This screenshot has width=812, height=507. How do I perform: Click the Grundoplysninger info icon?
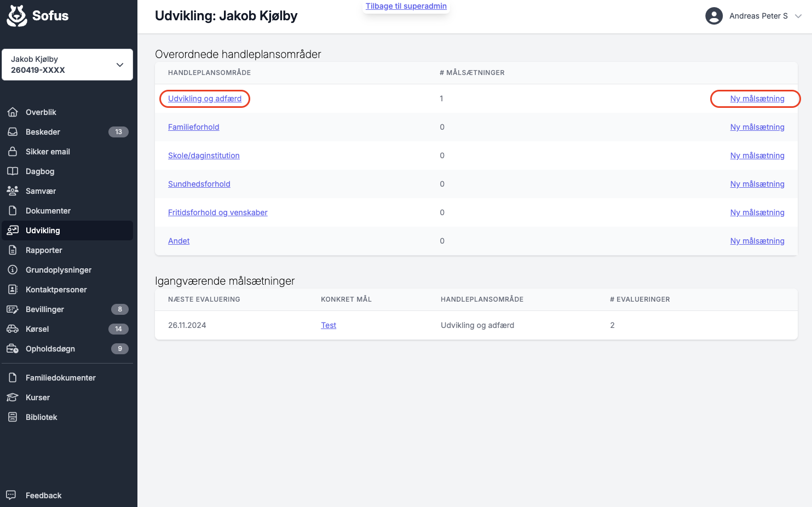point(13,270)
